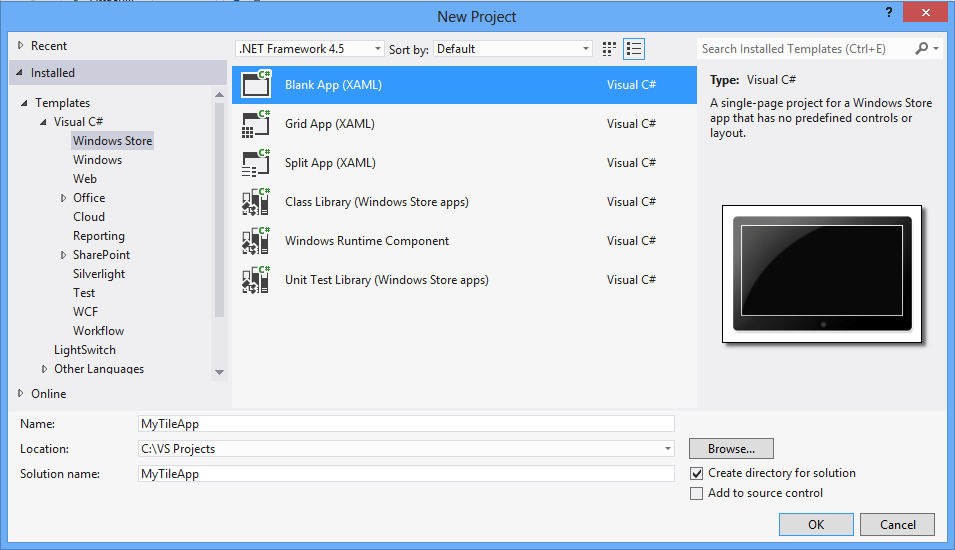Select Cloud category in tree

point(89,217)
